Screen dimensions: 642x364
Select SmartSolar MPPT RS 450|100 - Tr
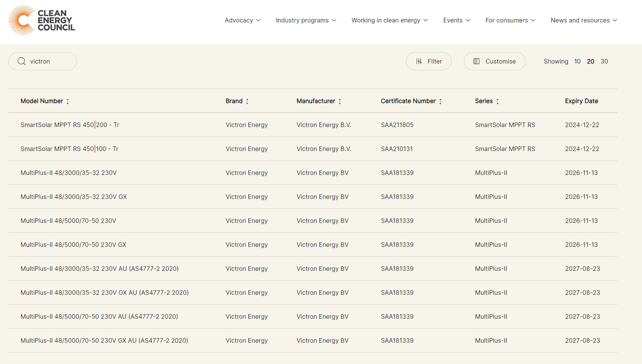coord(70,149)
